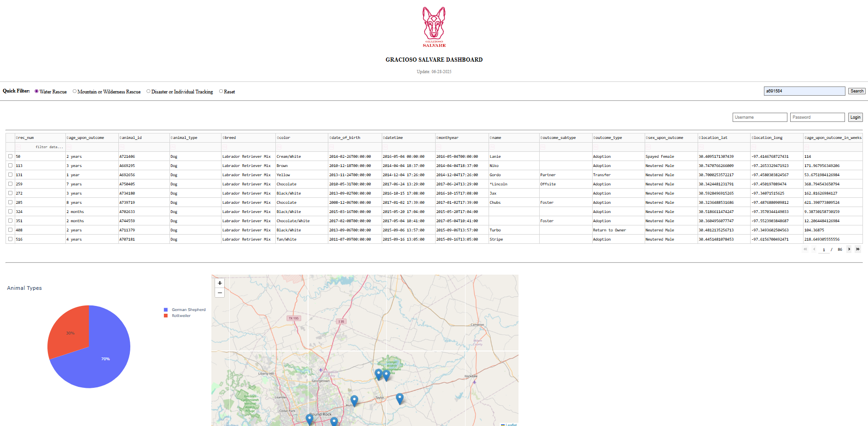Select Disaster or Individual Tracking filter
The height and width of the screenshot is (426, 868).
point(148,91)
